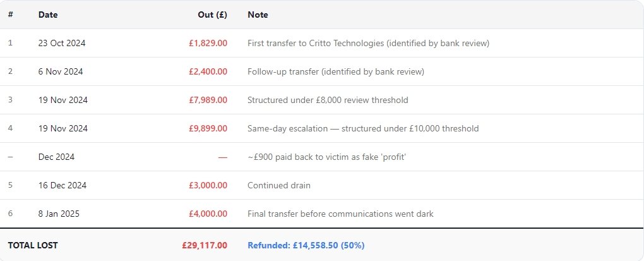Click the 6 Nov 2024 date
Screen dimensions: 644x261
61,71
